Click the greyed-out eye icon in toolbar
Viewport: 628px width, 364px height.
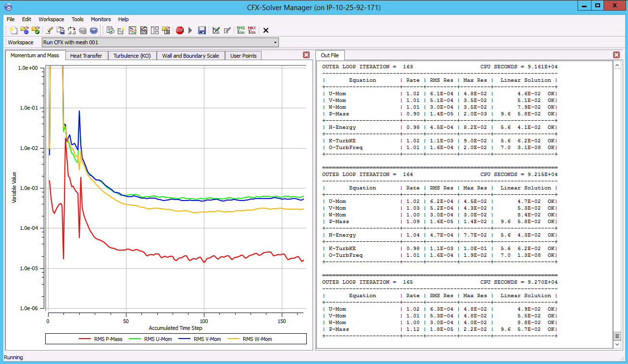pos(83,30)
